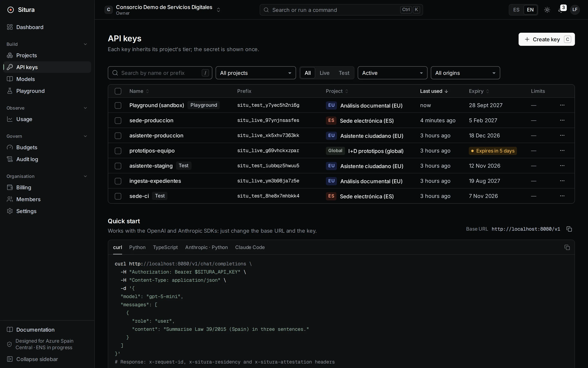Select the asistente-staging row checkbox
Screen dimensions: 588x368
click(118, 166)
